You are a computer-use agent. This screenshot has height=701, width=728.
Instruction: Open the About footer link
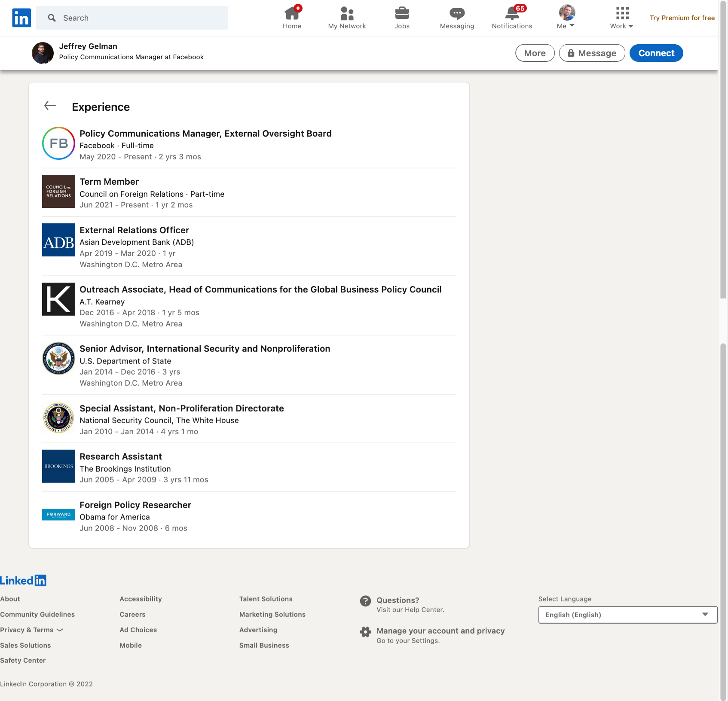pos(10,599)
